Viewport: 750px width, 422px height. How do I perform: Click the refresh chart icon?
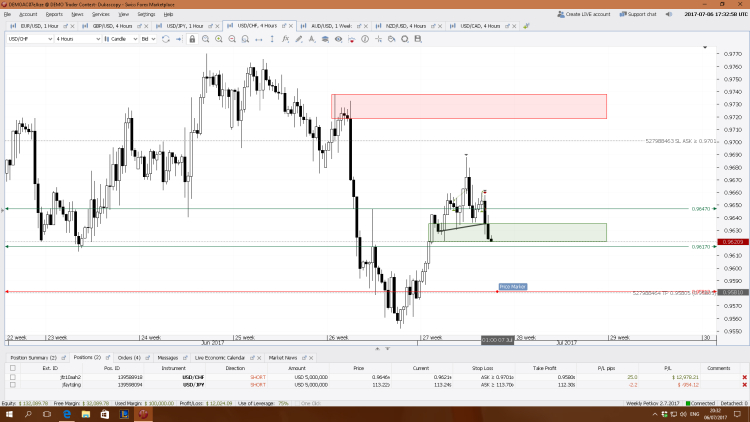coord(166,39)
